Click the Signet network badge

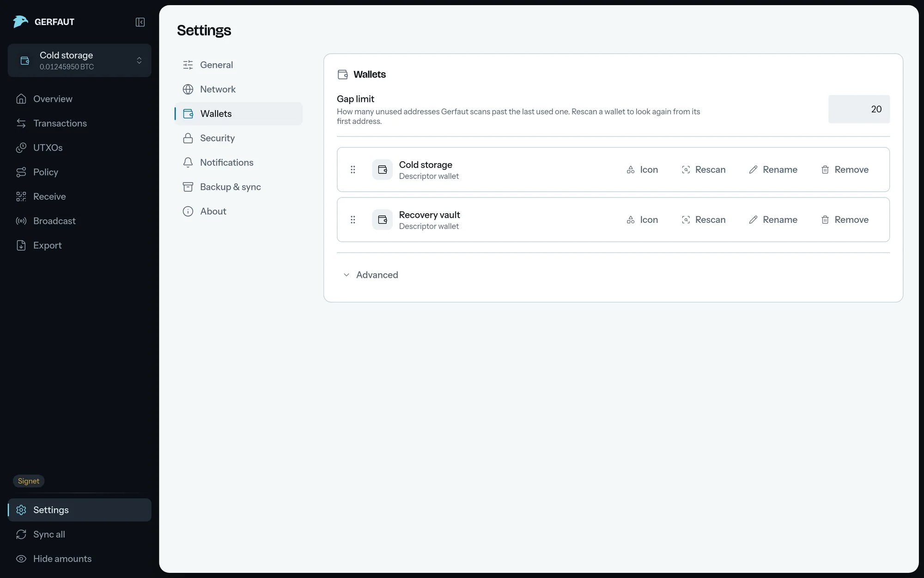point(29,481)
